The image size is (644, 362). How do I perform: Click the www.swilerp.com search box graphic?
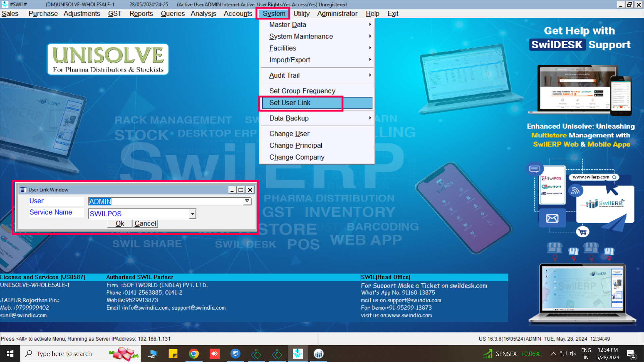(x=594, y=177)
